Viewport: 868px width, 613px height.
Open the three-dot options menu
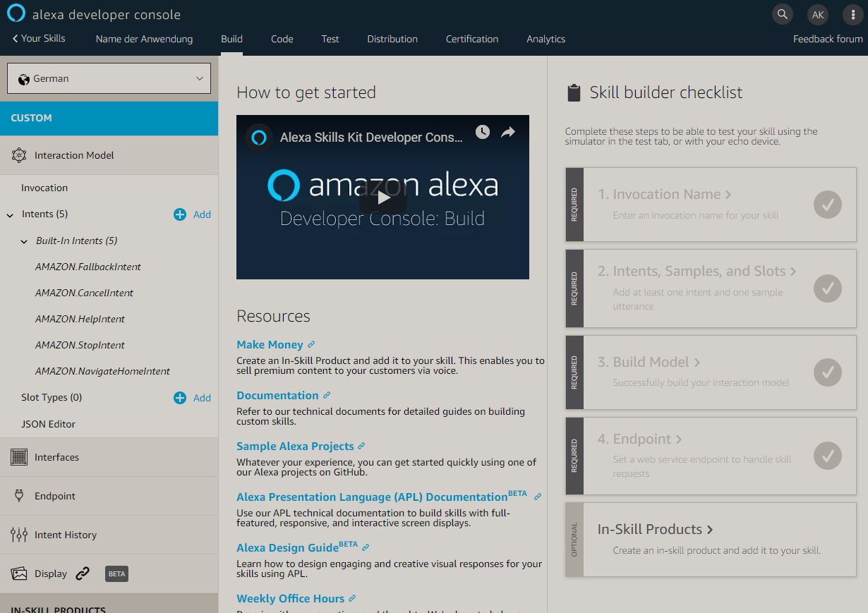coord(853,14)
